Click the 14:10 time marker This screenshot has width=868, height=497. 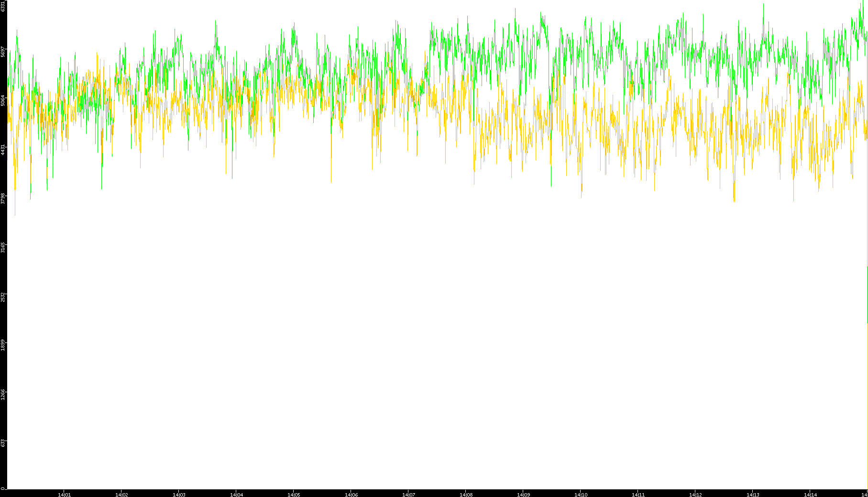581,494
